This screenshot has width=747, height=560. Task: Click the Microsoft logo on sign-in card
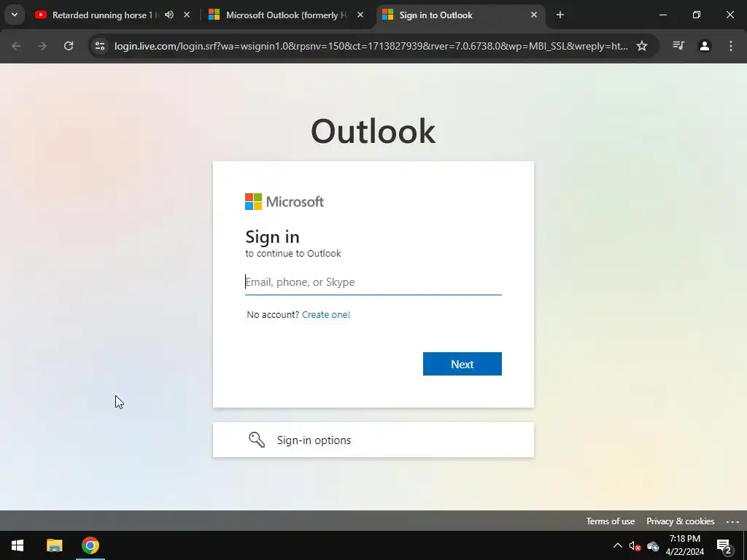tap(285, 201)
